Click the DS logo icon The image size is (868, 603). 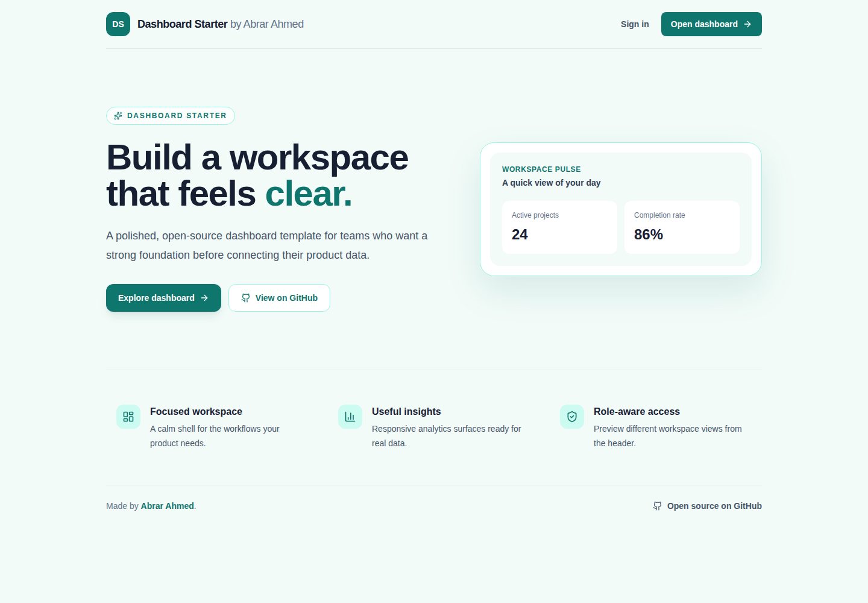pyautogui.click(x=118, y=24)
